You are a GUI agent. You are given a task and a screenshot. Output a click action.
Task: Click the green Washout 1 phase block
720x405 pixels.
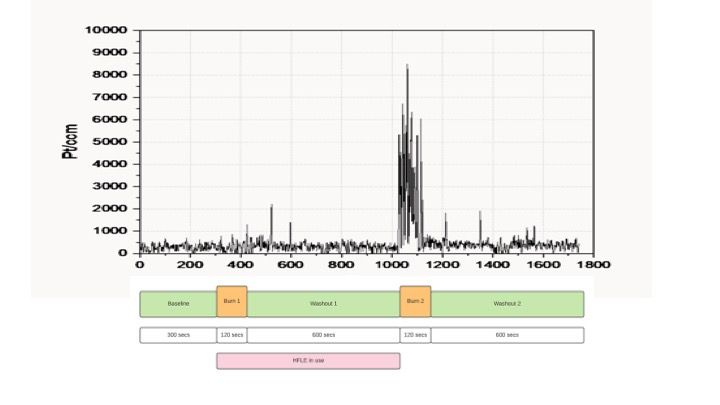(x=323, y=304)
